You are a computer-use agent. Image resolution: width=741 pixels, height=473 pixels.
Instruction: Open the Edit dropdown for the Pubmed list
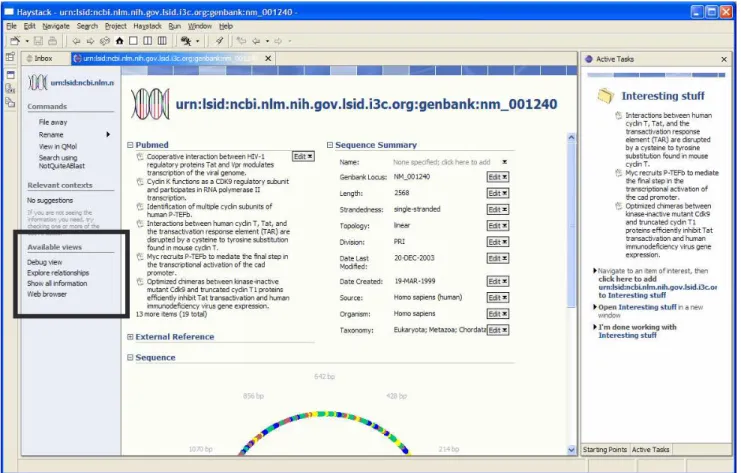303,156
